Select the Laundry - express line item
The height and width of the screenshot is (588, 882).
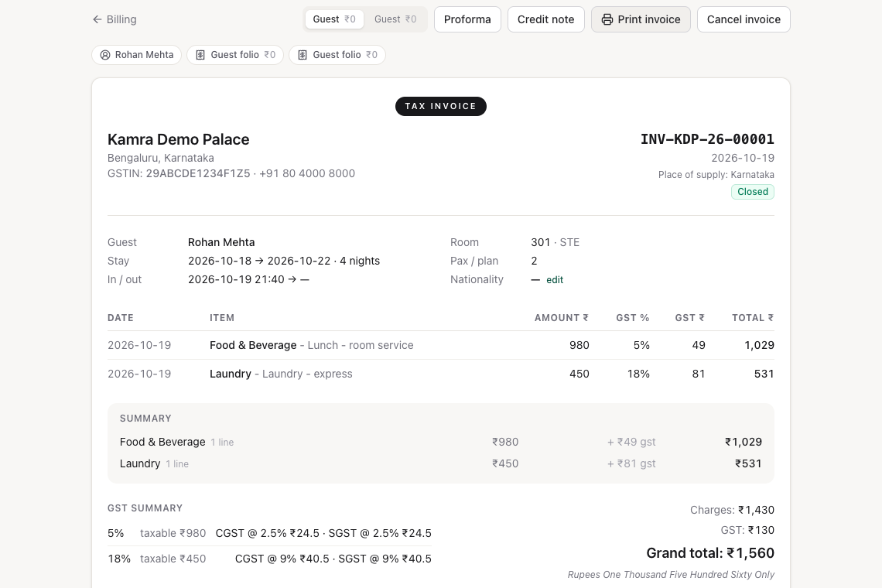point(441,374)
